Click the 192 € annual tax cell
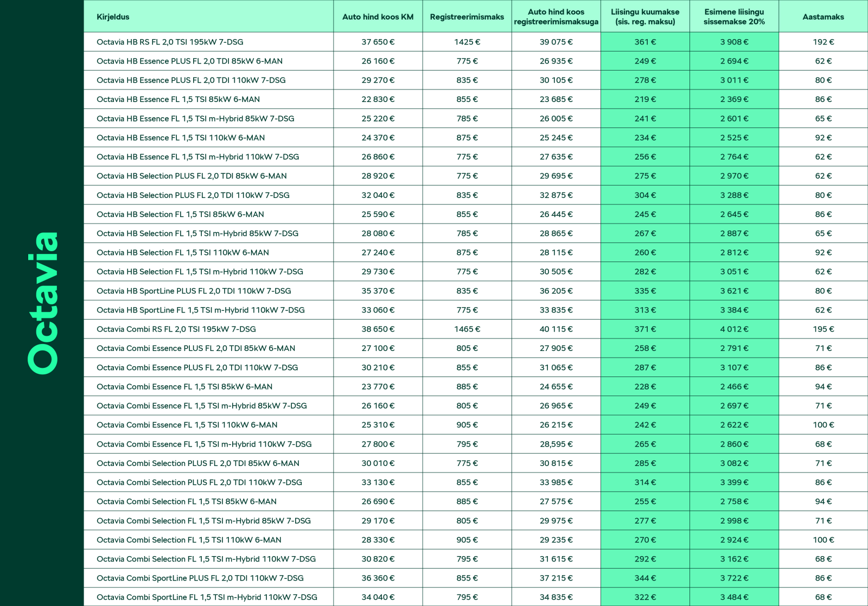 pyautogui.click(x=823, y=42)
